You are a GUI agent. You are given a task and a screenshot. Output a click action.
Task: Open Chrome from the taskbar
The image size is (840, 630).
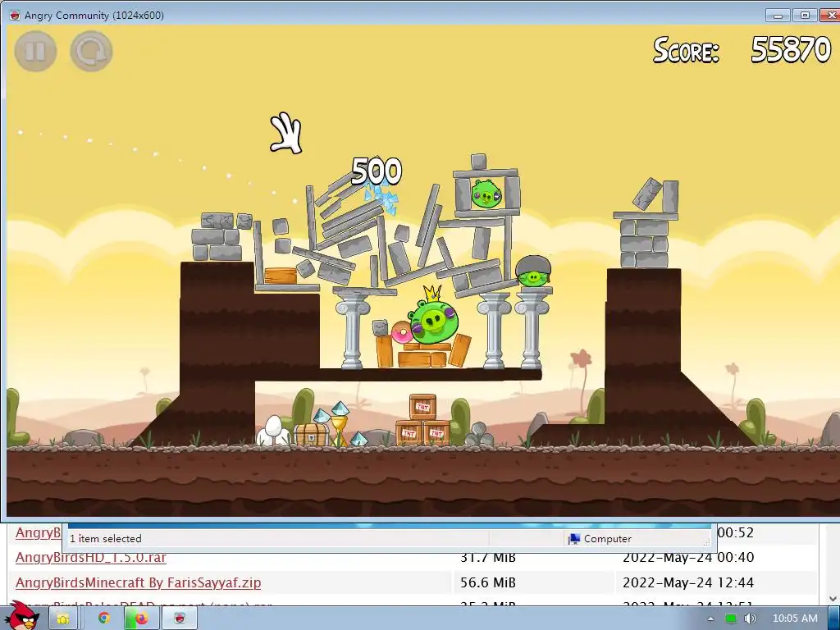(x=104, y=619)
